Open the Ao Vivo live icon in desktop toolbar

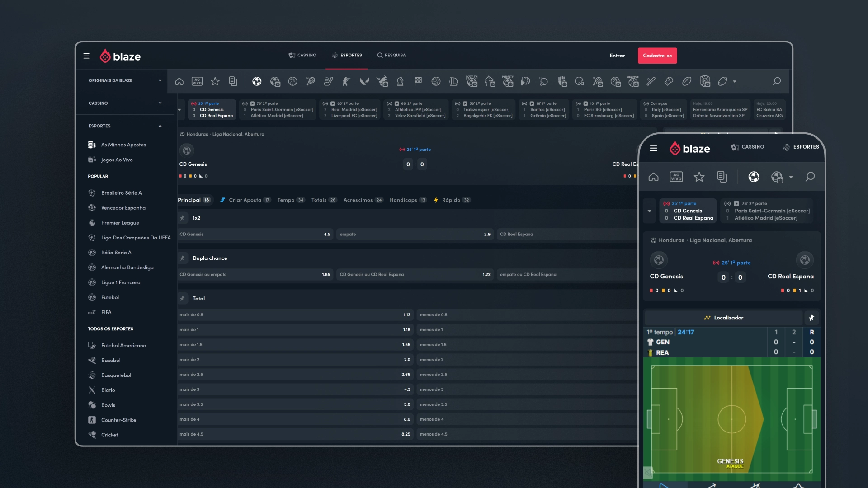click(197, 81)
